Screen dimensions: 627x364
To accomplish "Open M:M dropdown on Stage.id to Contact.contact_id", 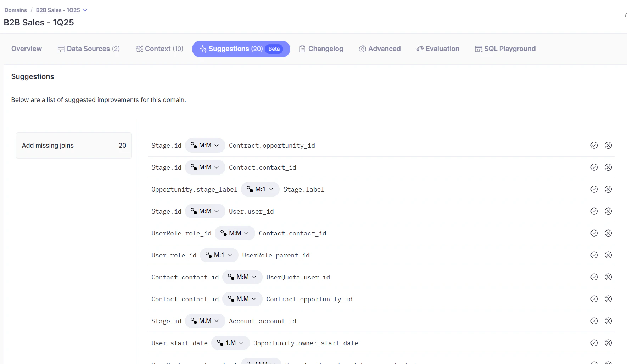I will tap(205, 167).
